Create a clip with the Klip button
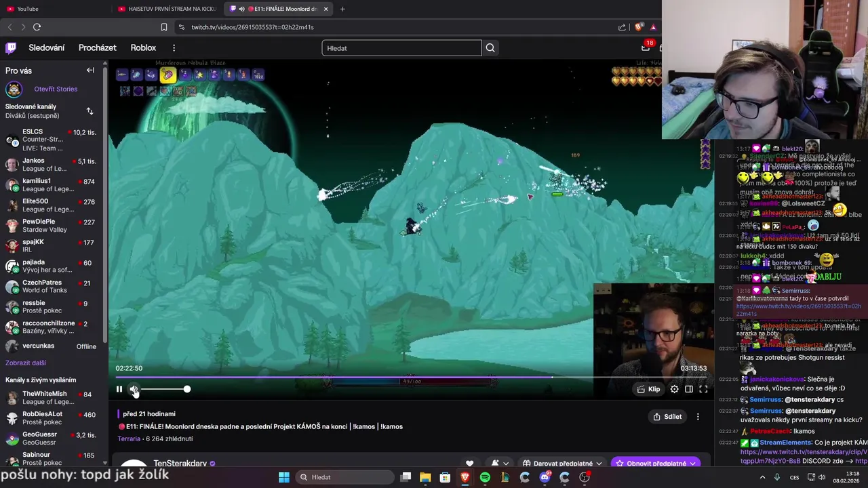This screenshot has height=488, width=868. point(649,389)
